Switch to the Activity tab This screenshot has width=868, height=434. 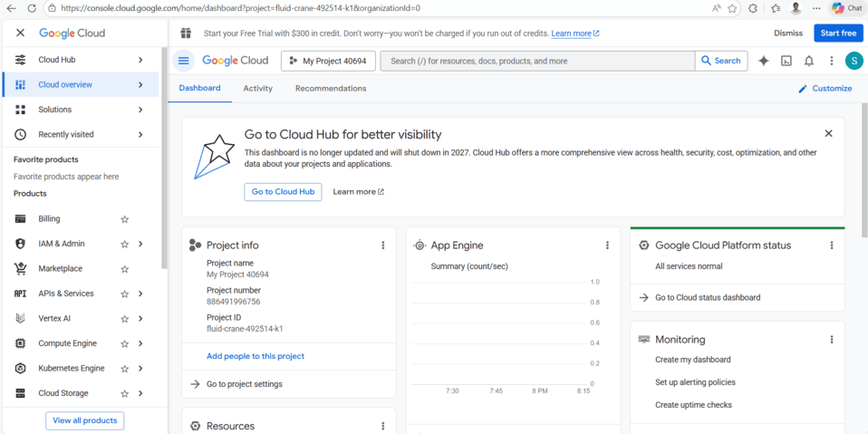(x=258, y=89)
